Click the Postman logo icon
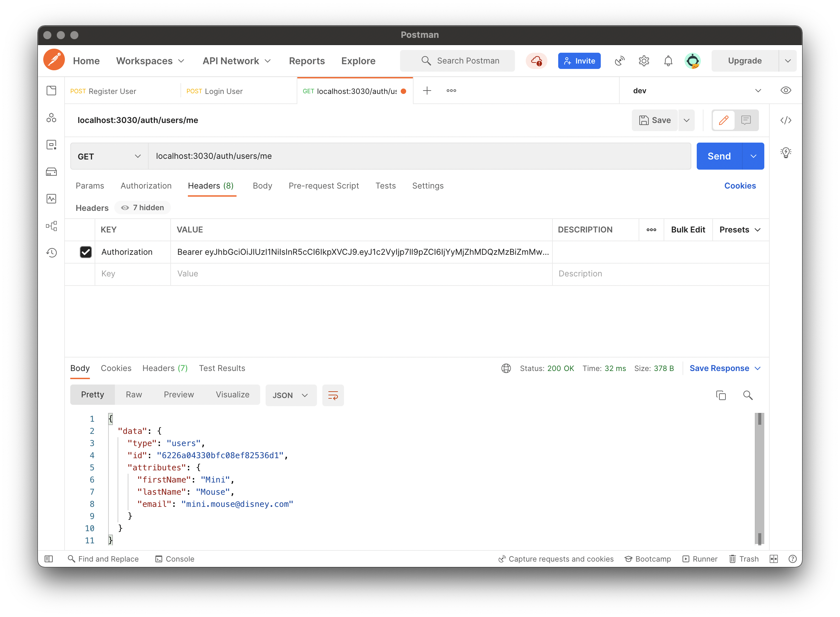This screenshot has height=617, width=840. [54, 60]
